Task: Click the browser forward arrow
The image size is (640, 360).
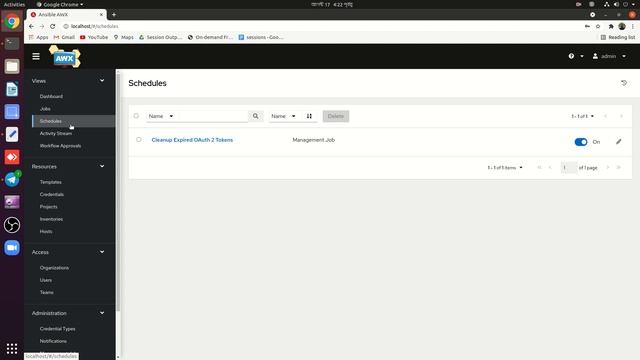Action: coord(42,26)
